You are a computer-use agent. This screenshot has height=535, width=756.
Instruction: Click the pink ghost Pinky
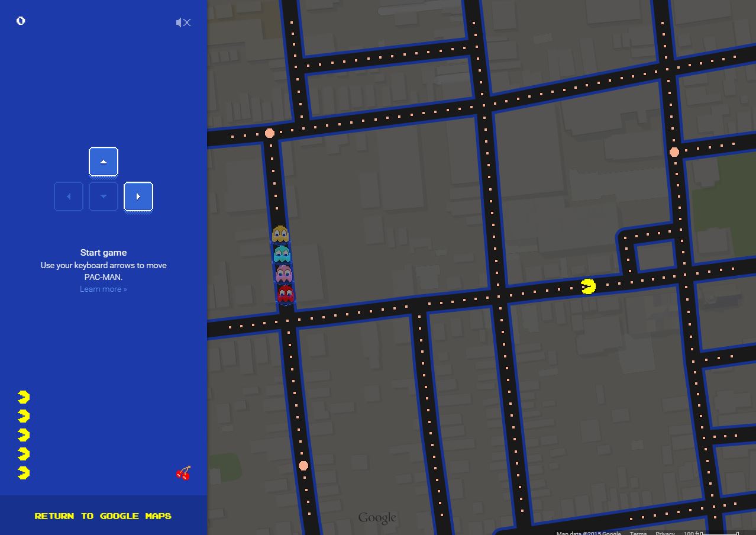pos(284,273)
